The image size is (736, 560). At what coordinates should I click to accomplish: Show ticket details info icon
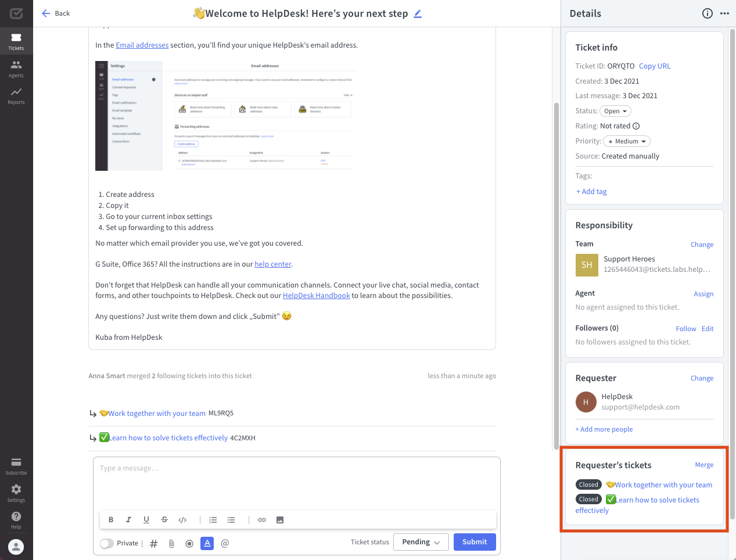point(707,13)
